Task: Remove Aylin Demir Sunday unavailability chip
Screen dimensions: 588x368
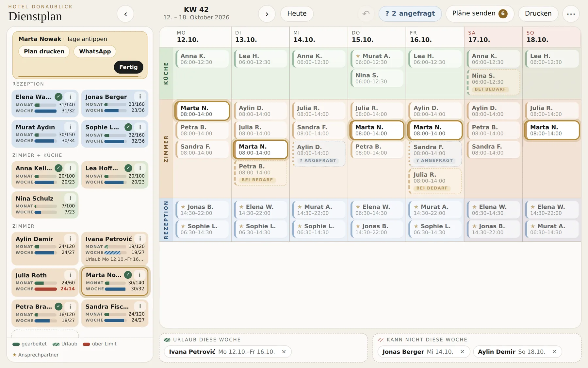Action: (x=554, y=352)
